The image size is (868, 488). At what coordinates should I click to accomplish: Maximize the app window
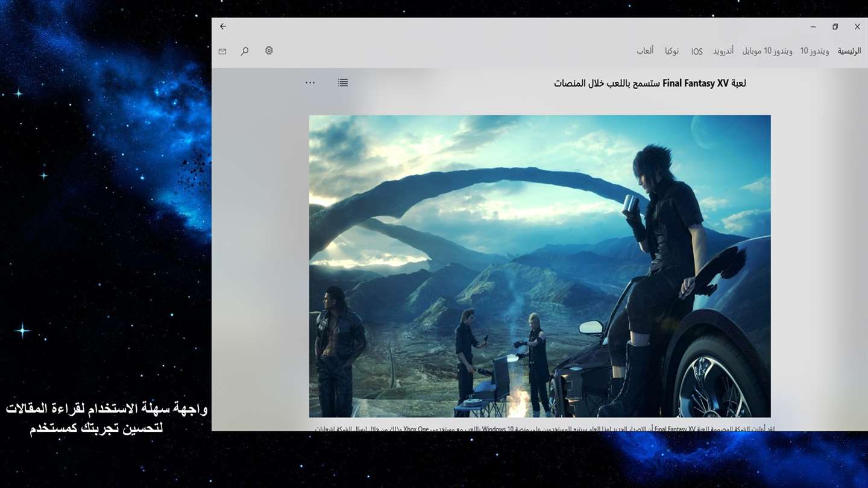[x=835, y=27]
